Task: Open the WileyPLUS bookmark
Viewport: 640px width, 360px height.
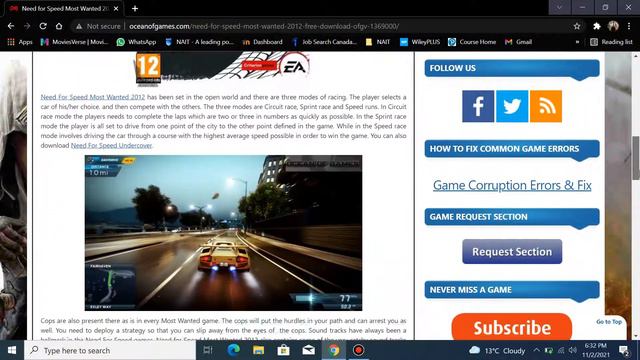Action: point(420,42)
